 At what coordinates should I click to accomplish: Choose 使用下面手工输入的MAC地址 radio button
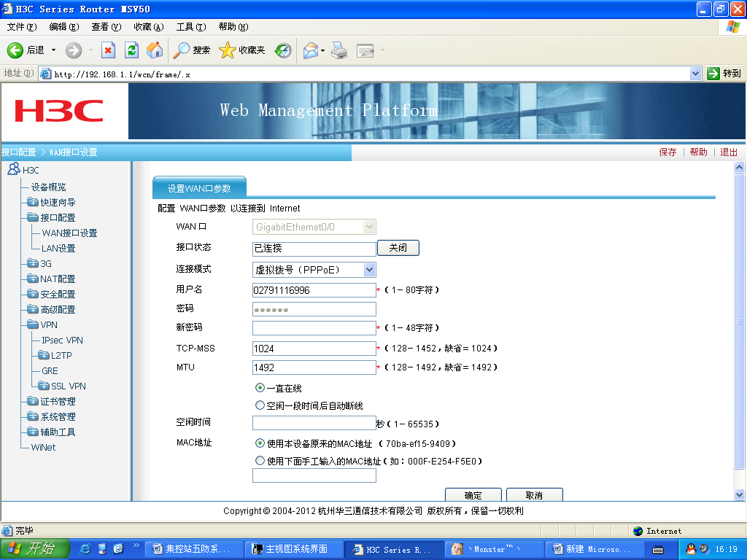260,461
